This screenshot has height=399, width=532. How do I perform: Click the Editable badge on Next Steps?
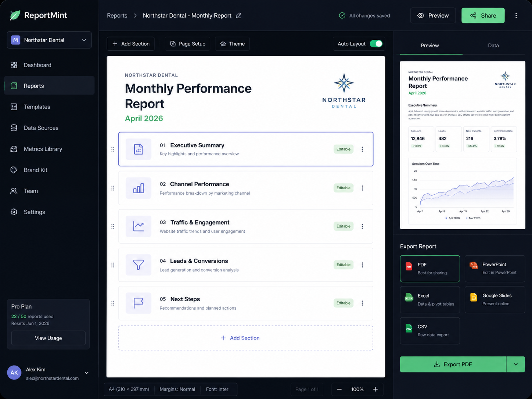[344, 303]
